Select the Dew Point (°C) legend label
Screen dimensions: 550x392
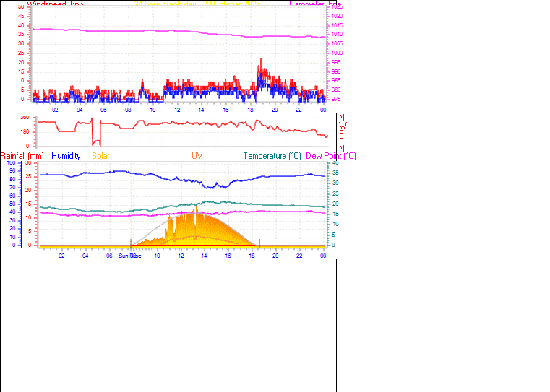tap(331, 156)
